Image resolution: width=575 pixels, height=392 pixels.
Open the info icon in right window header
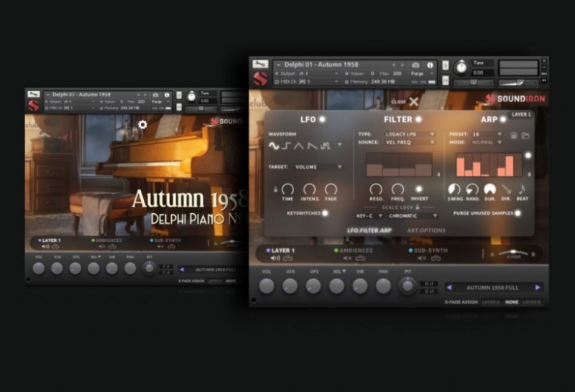click(430, 65)
